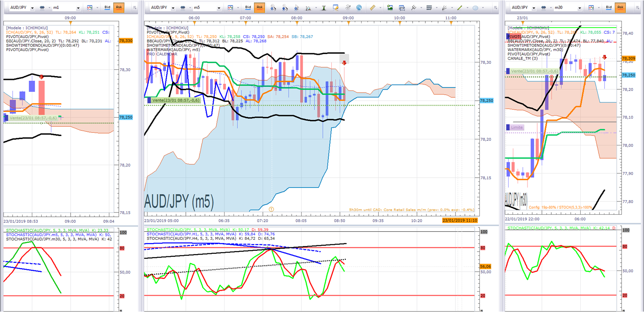The image size is (644, 312).
Task: Open the chart style icon in the m5 toolbar
Action: coord(230,8)
